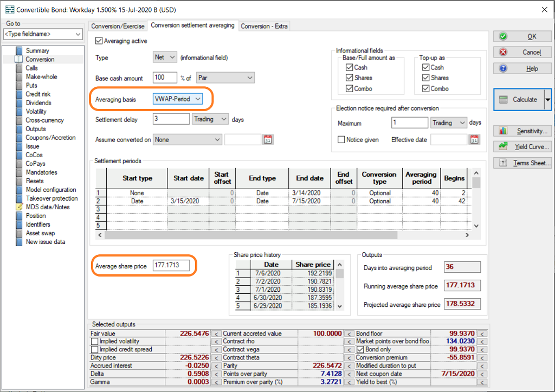Expand the Calculate button dropdown arrow
The width and height of the screenshot is (555, 392).
547,100
